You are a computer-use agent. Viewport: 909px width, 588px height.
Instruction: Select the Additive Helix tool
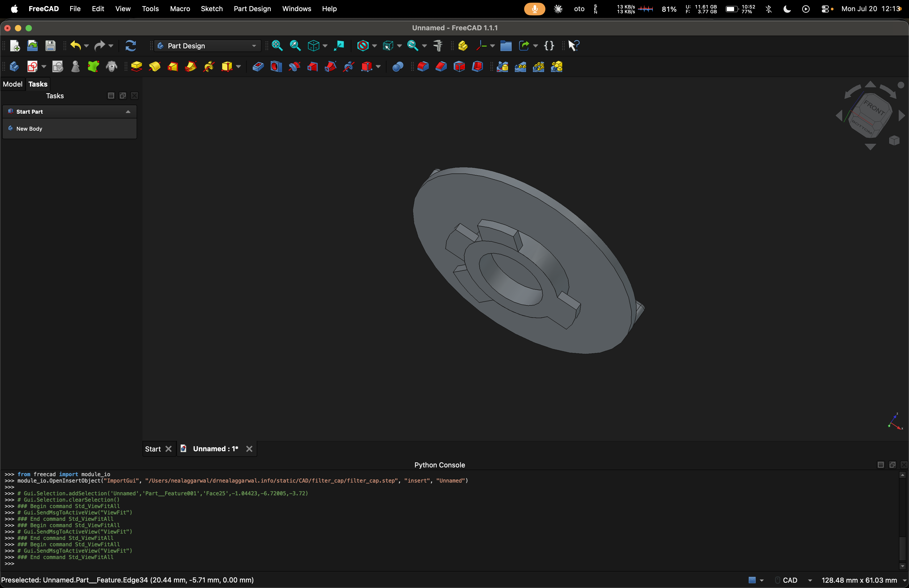click(209, 67)
